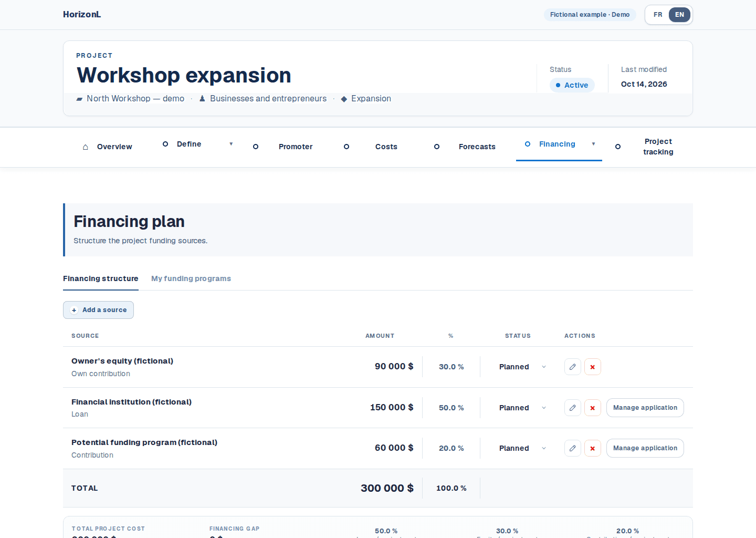Delete the Owner's equity source
756x538 pixels.
(593, 367)
